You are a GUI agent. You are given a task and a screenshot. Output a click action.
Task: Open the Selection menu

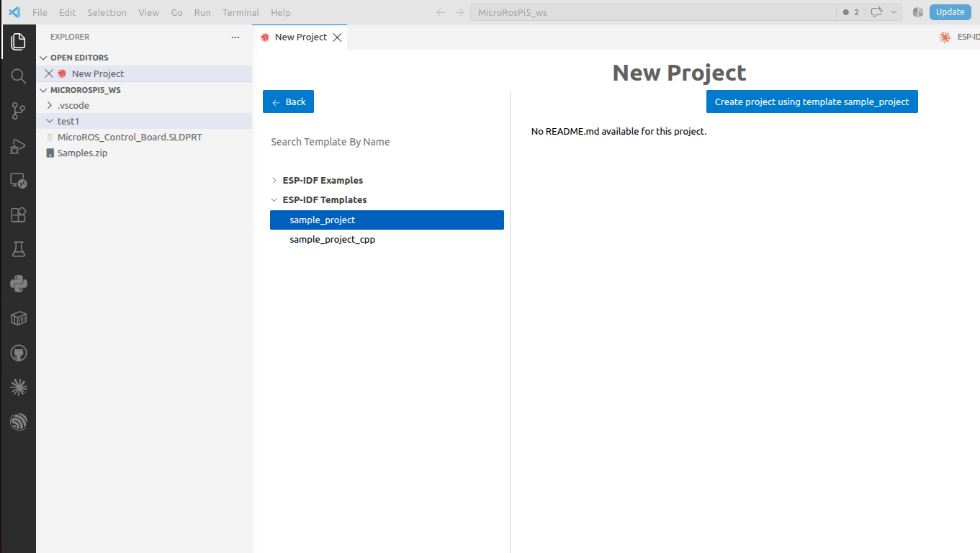pos(107,12)
